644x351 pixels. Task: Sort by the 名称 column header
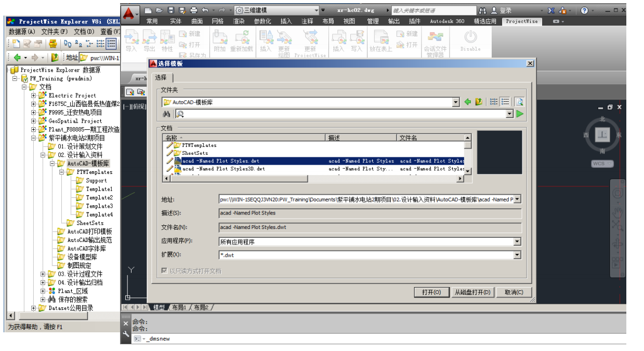(x=244, y=138)
